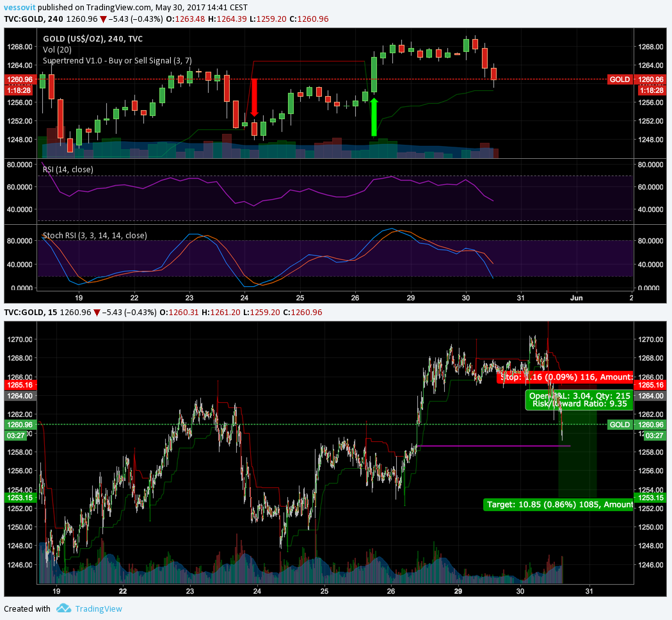The width and height of the screenshot is (672, 620).
Task: Select the Stoch RSI indicator label
Action: 94,236
